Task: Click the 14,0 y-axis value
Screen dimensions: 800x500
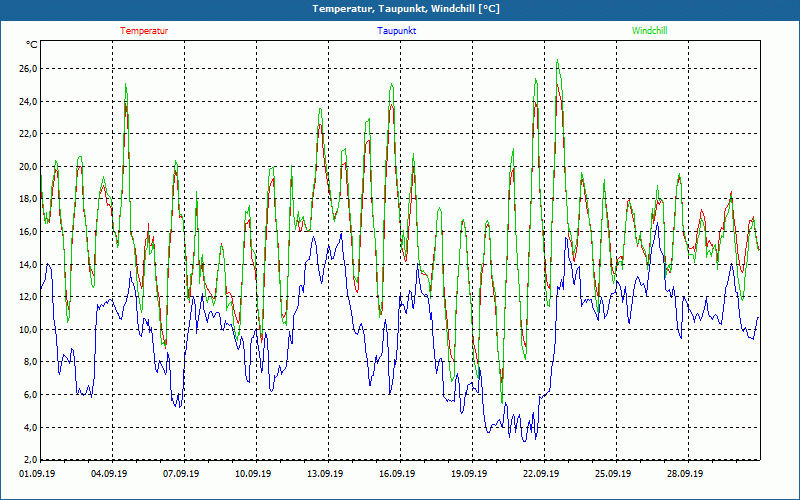Action: 29,264
